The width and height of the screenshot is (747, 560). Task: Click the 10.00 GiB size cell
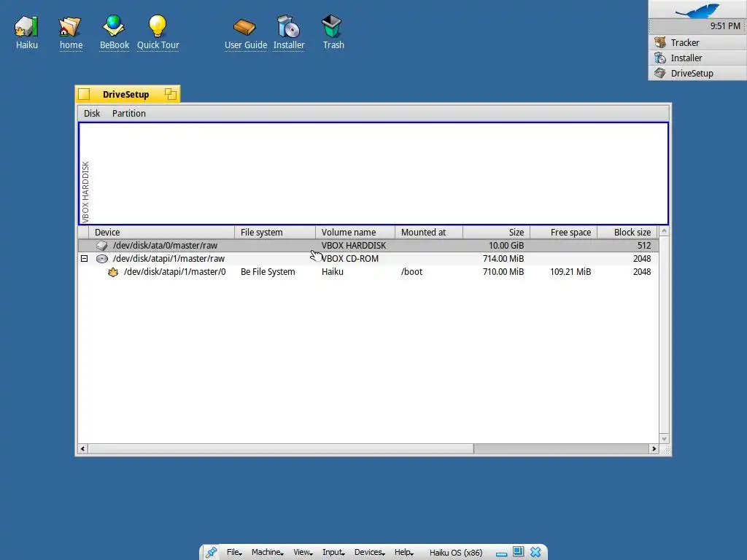506,245
